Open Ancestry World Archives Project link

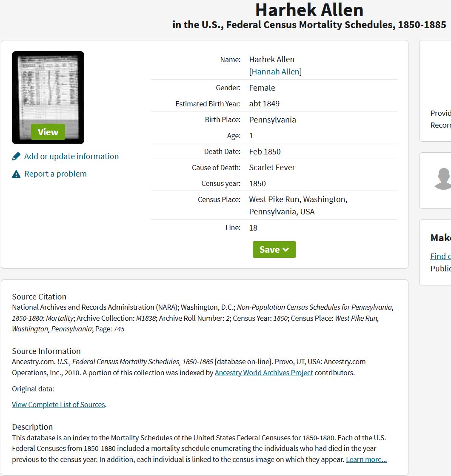tap(264, 373)
